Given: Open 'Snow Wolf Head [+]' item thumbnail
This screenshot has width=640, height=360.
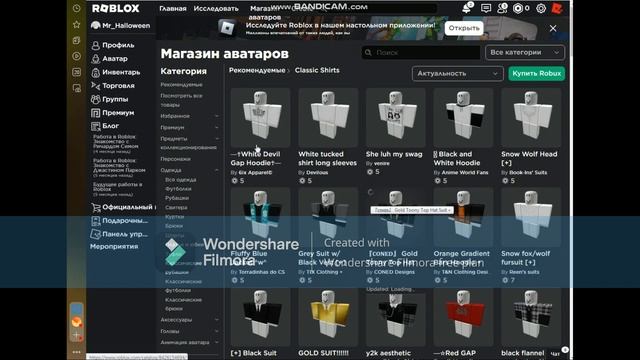Looking at the screenshot, I should click(x=531, y=118).
